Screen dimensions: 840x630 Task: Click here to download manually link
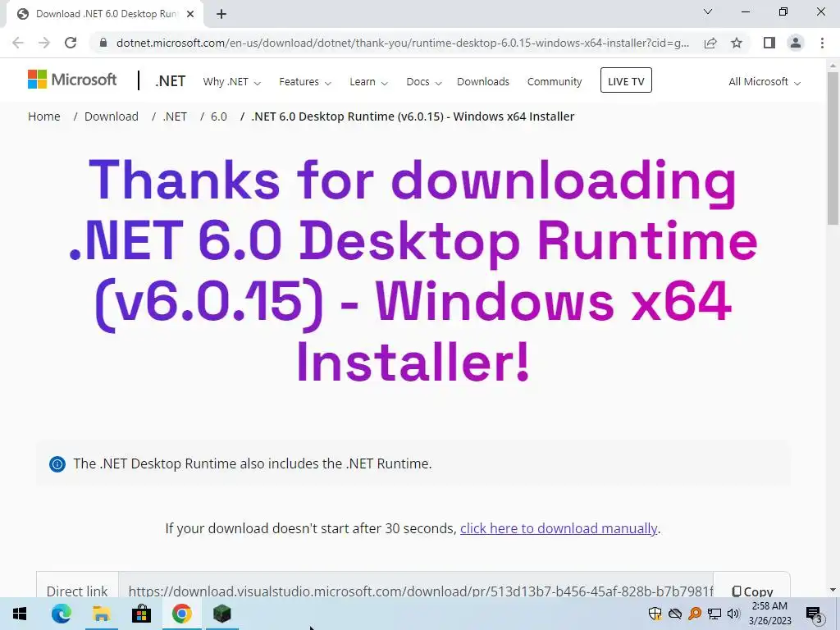559,528
